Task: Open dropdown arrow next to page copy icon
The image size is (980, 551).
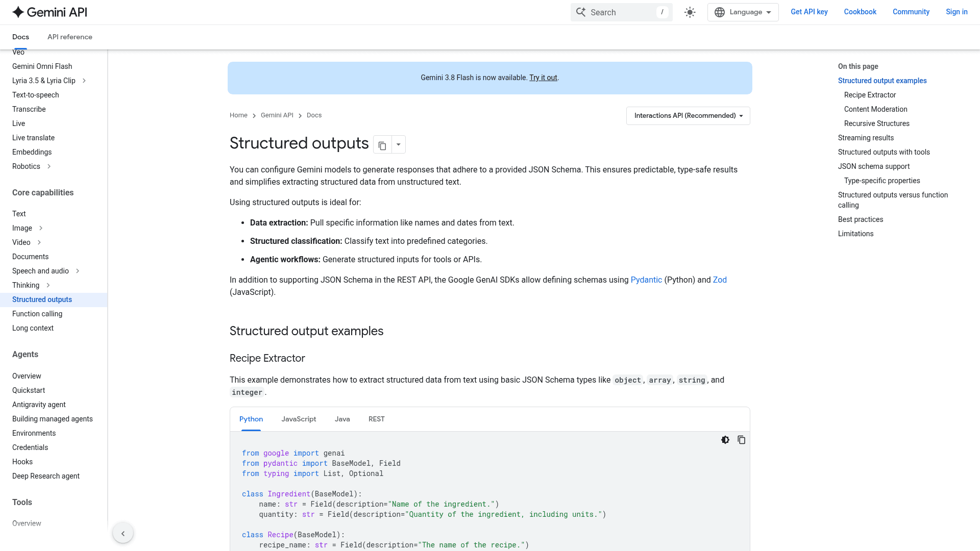Action: pos(399,145)
